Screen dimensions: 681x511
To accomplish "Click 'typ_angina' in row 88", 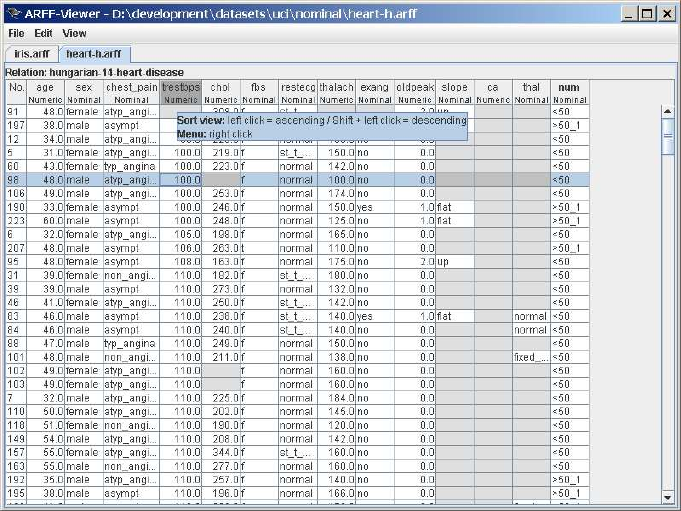I will click(131, 343).
